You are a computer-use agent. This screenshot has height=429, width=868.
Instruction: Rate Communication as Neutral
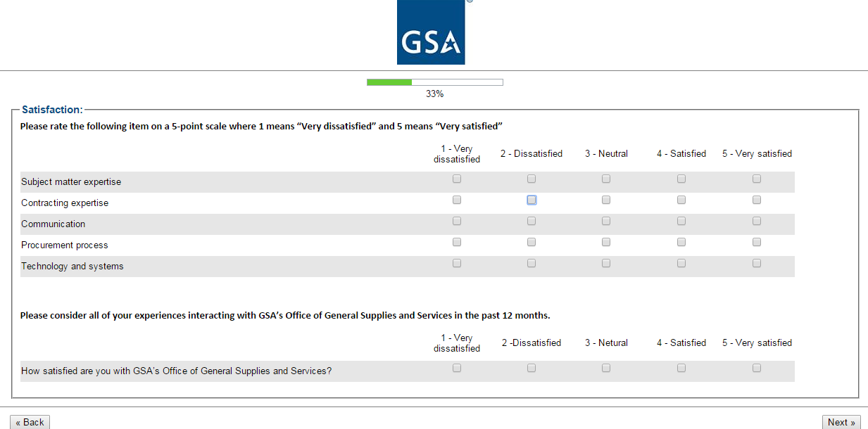coord(606,222)
